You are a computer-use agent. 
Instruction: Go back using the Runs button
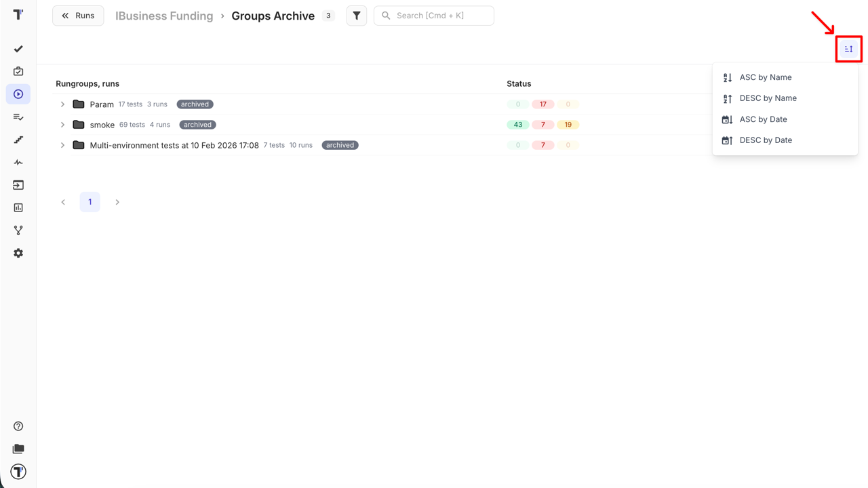(78, 16)
